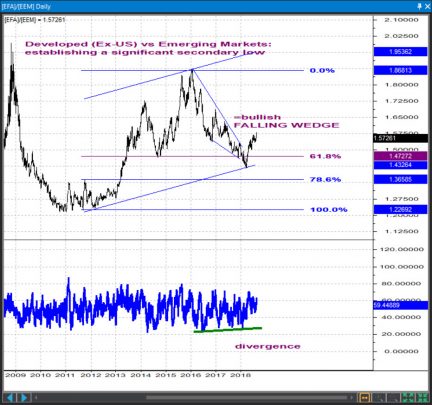The image size is (432, 405).
Task: Select the 'bullish FALLING WEDGE' annotation
Action: 286,121
